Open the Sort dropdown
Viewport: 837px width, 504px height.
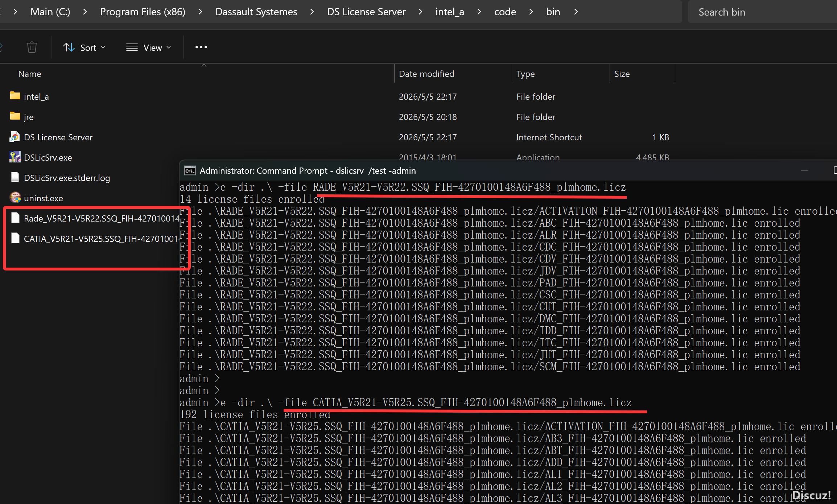click(x=84, y=47)
